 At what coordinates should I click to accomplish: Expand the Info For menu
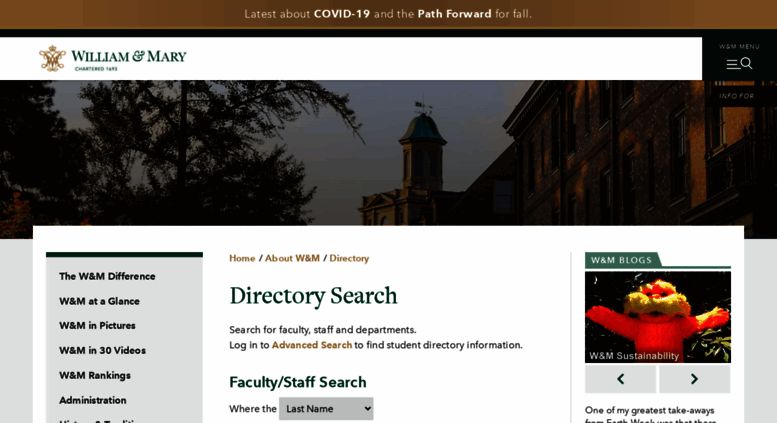point(736,96)
